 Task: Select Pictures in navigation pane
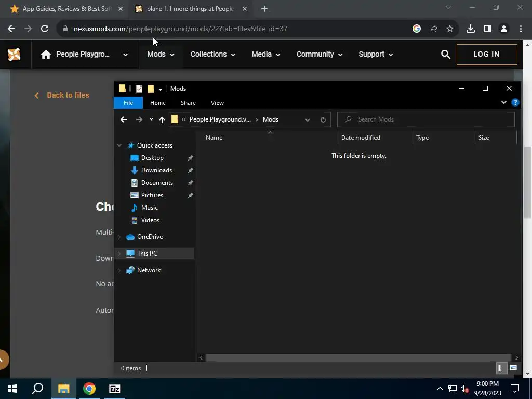(x=152, y=195)
